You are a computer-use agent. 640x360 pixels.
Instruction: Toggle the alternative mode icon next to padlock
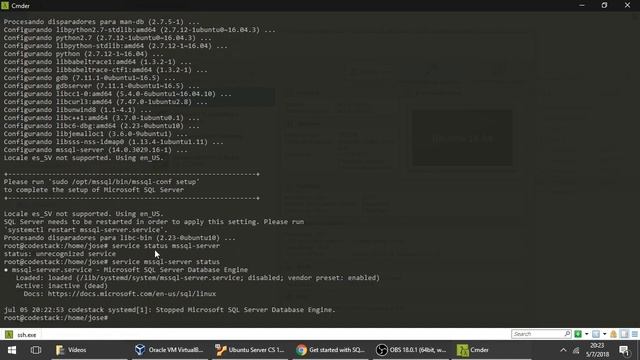click(x=624, y=334)
